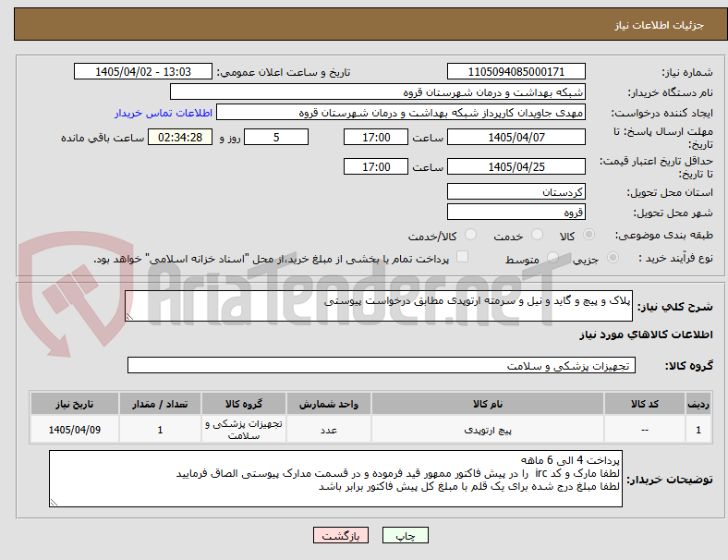
Task: Click the resize handle of buyer notes box
Action: pos(54,502)
